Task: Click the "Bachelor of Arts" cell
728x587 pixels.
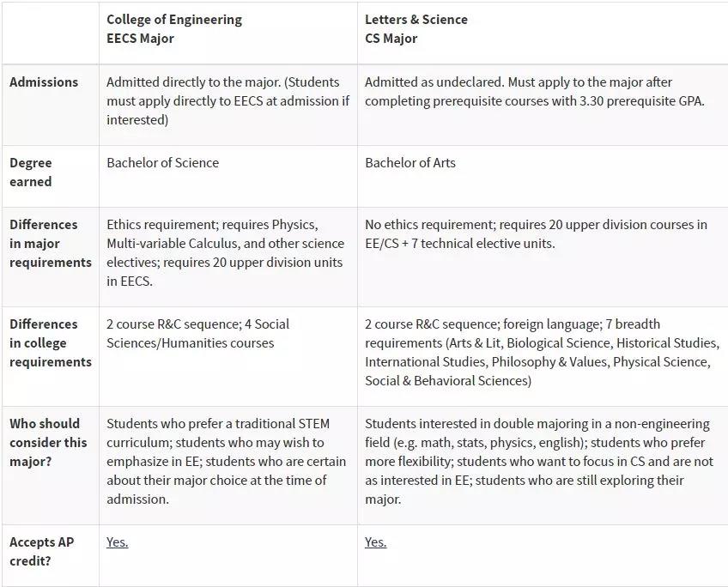Action: click(x=410, y=162)
